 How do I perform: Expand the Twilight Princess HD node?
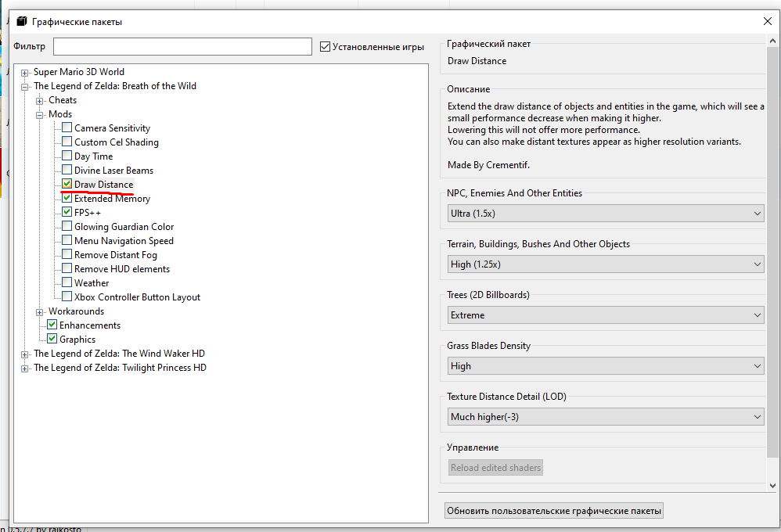click(24, 368)
